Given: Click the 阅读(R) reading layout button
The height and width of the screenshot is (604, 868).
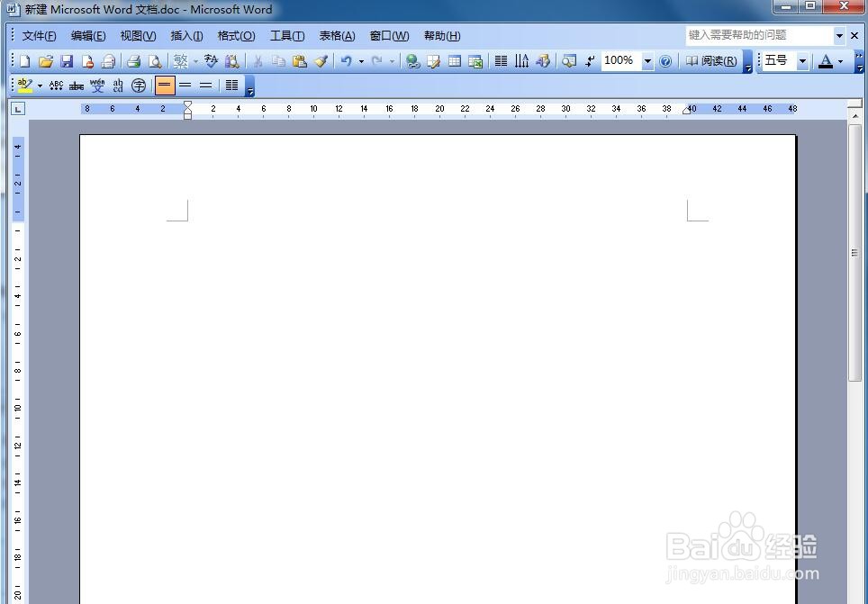Looking at the screenshot, I should coord(712,61).
